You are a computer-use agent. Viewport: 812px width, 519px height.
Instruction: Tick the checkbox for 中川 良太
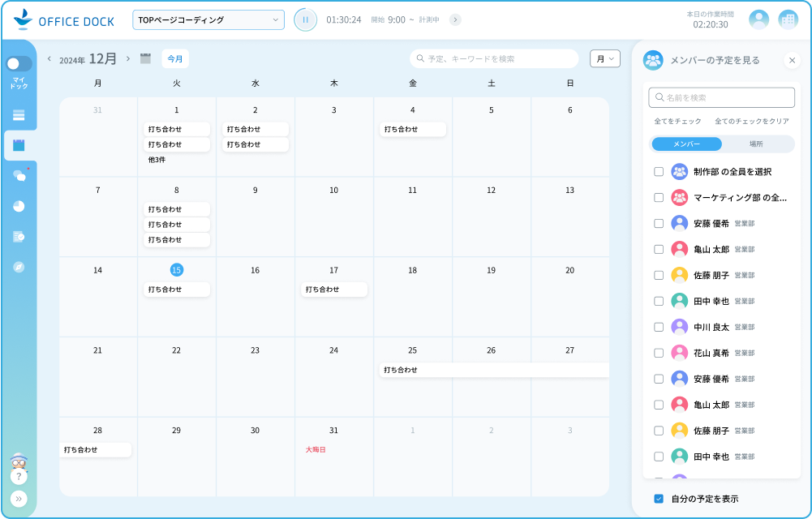pos(659,327)
